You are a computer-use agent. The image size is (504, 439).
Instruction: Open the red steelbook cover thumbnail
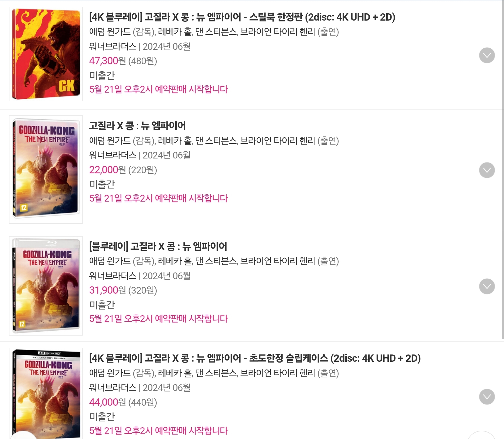coord(46,54)
